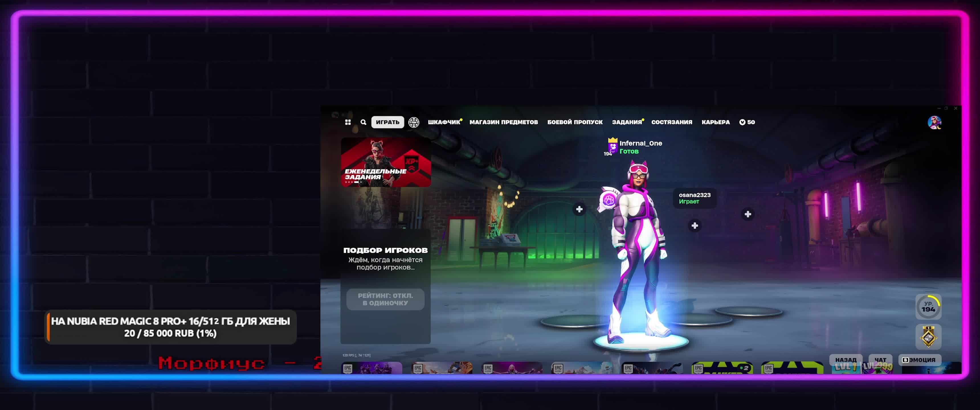Image resolution: width=980 pixels, height=410 pixels.
Task: Open the round TRNT emblem icon
Action: [x=414, y=122]
